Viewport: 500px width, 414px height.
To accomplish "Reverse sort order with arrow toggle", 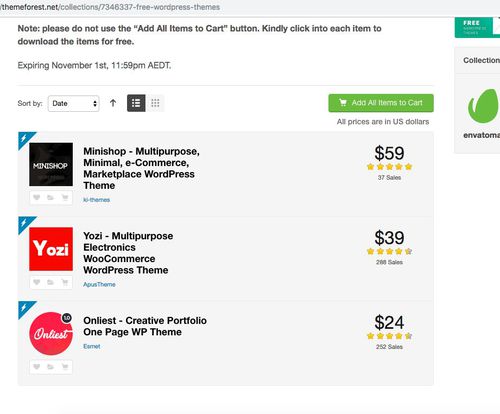I will click(113, 103).
